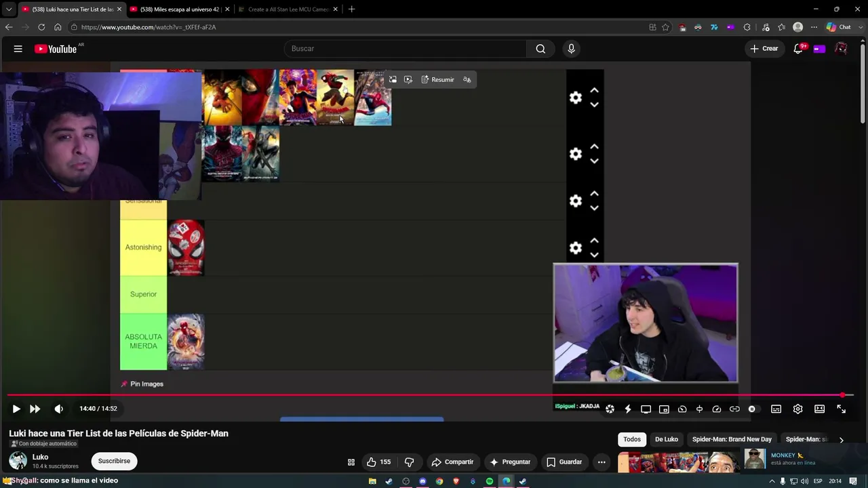Show hidden system tray icons

[772, 481]
